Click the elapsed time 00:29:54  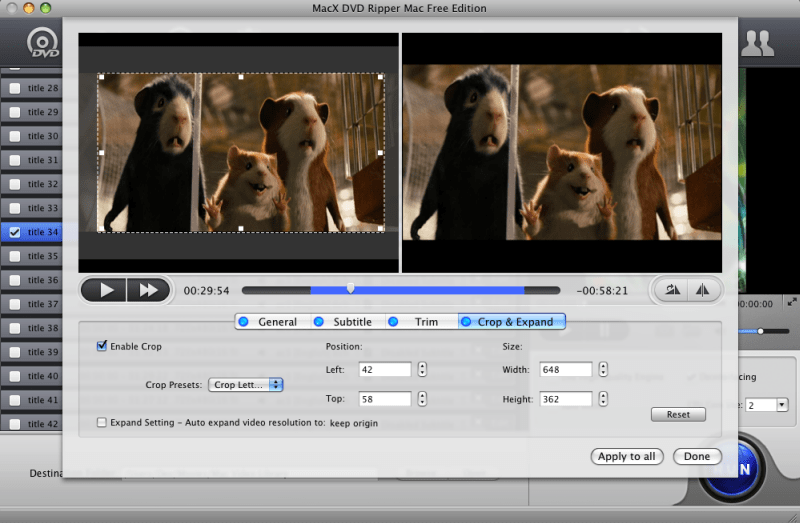pos(207,291)
